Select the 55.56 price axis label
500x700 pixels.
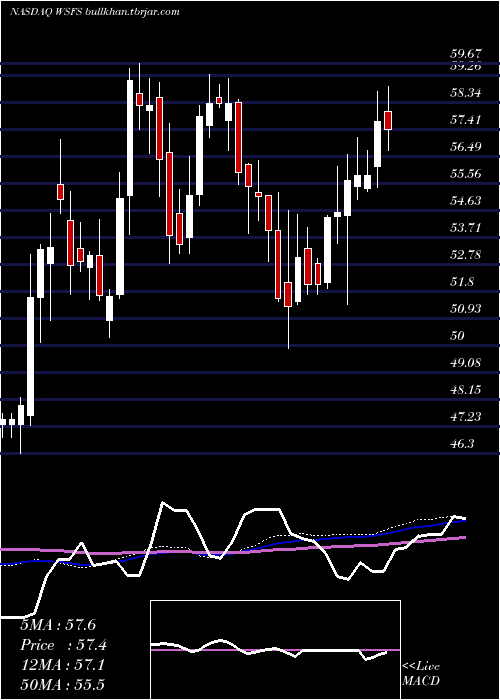(466, 174)
